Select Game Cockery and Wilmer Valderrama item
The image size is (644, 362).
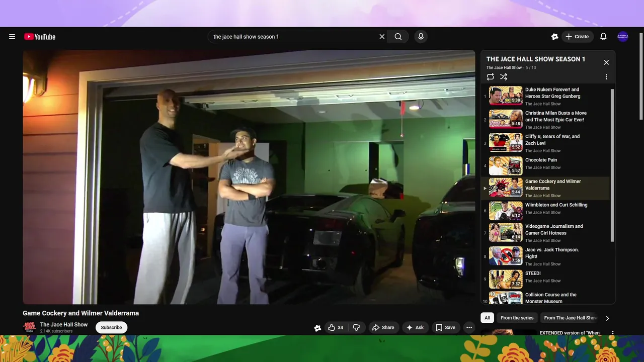pos(546,188)
